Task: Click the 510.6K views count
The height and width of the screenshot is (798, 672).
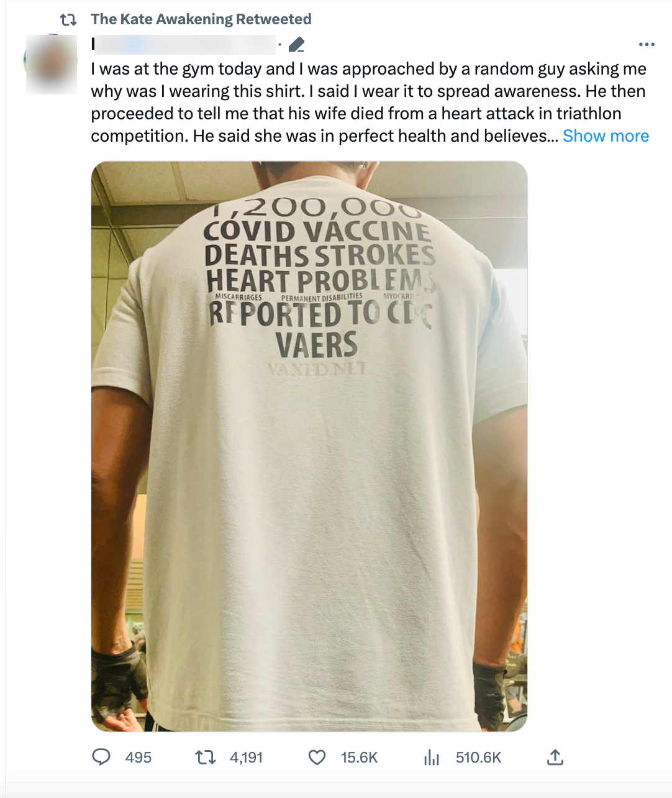Action: click(x=478, y=758)
